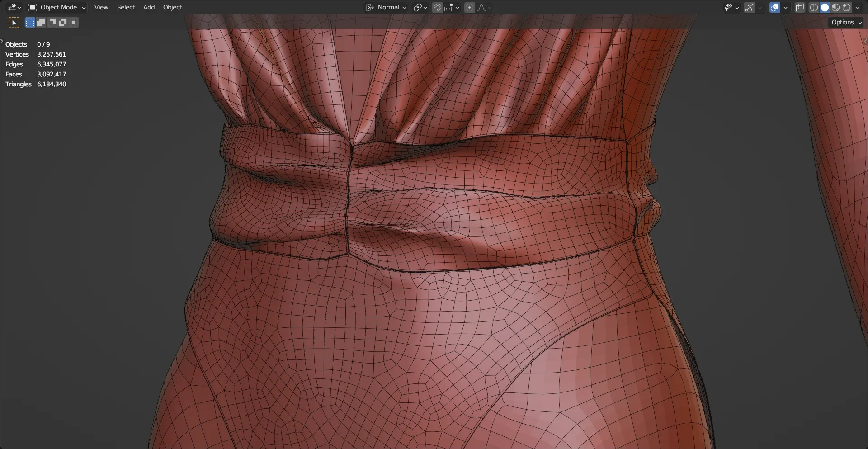Toggle snapping magnet icon

[x=437, y=7]
